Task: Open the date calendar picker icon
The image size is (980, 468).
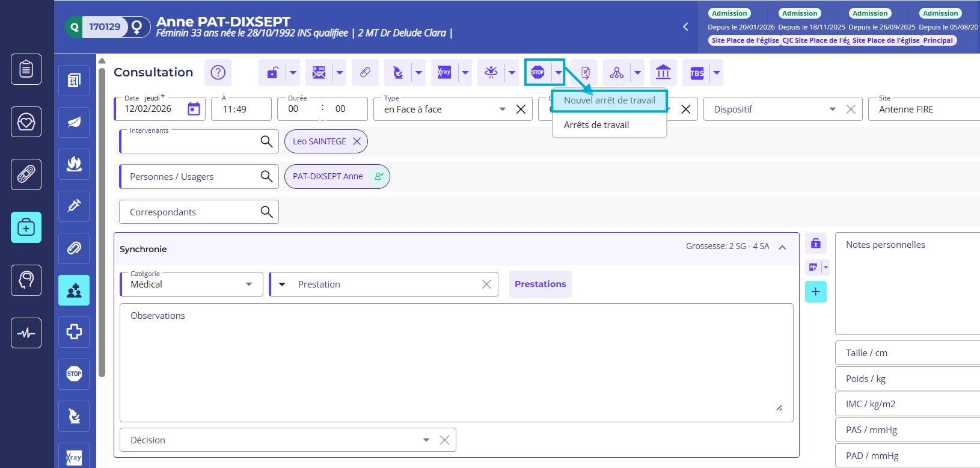Action: pos(194,109)
